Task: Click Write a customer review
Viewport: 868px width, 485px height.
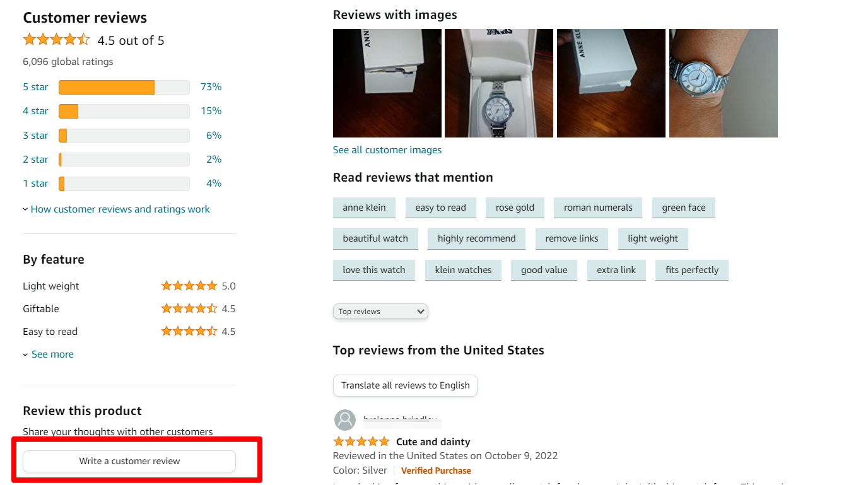Action: pos(129,461)
